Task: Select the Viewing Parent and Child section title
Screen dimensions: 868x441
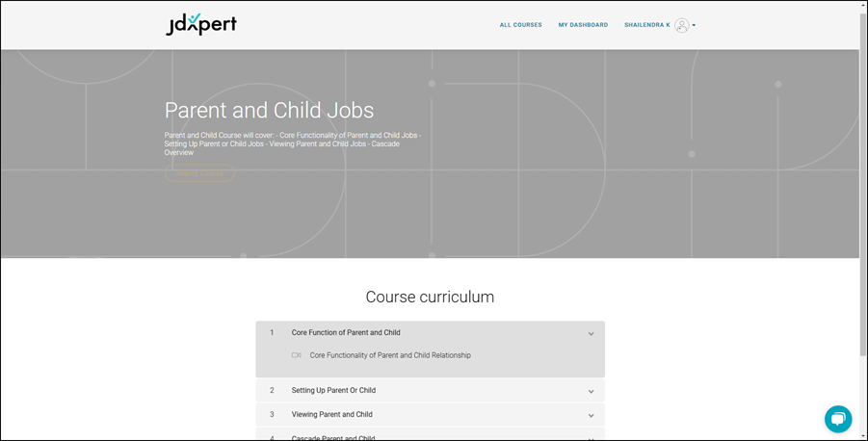Action: [x=331, y=415]
